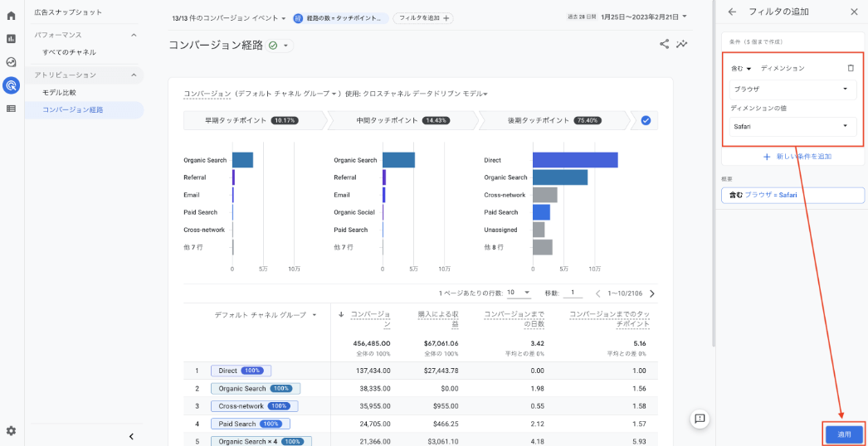This screenshot has height=446, width=868.
Task: Click the Direct bar in the late touchpoint chart
Action: pyautogui.click(x=575, y=160)
